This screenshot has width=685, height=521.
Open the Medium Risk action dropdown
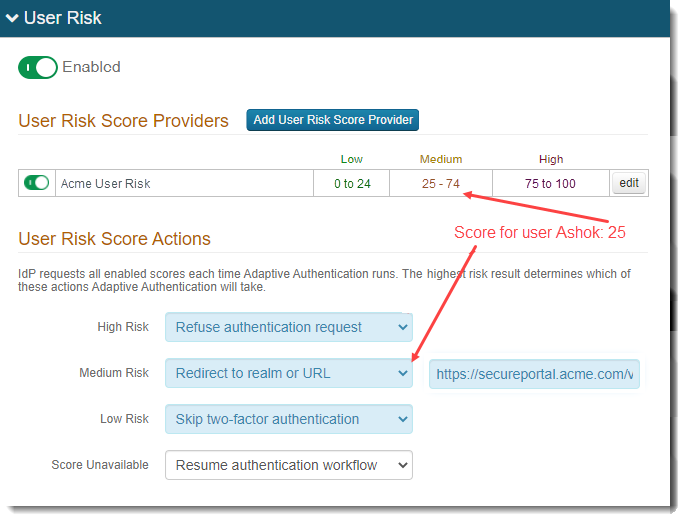(288, 373)
